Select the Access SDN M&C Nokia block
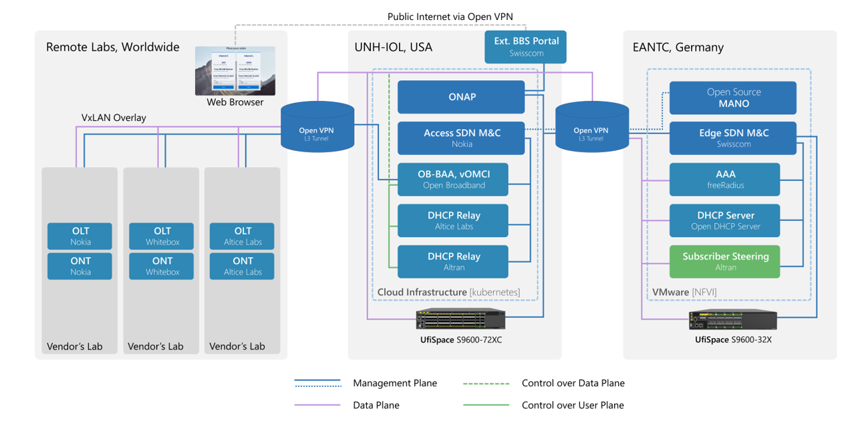 pyautogui.click(x=462, y=138)
